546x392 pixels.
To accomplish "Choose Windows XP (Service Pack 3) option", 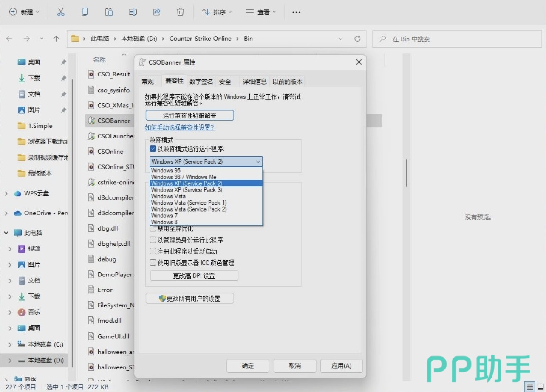I will click(206, 190).
